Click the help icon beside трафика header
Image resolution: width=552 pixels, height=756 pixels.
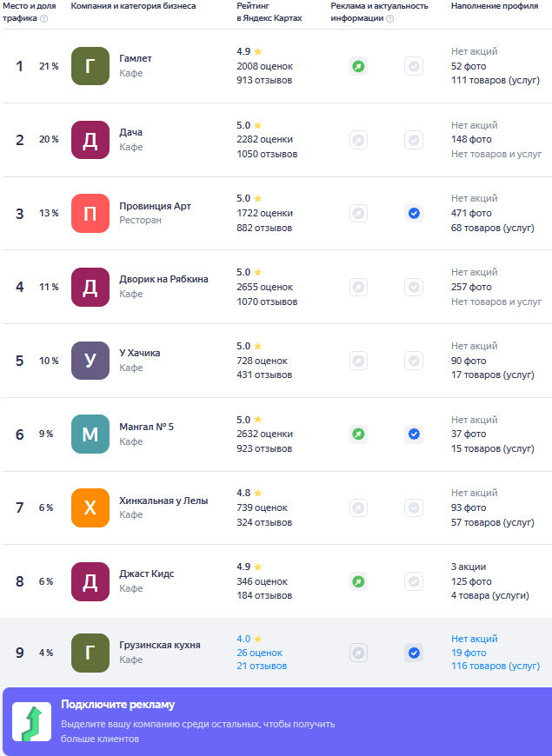(43, 18)
